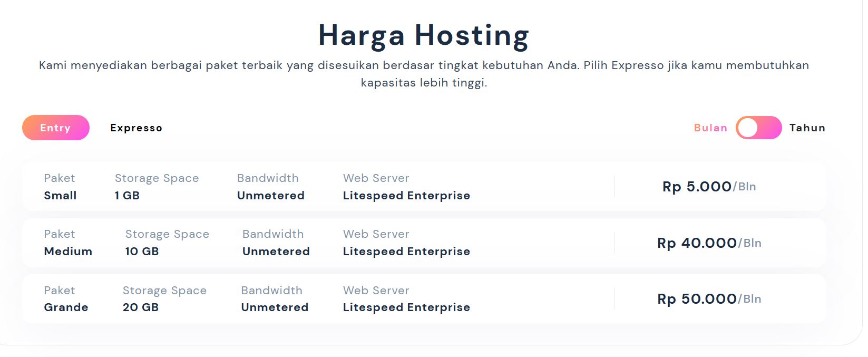The height and width of the screenshot is (357, 868).
Task: Toggle billing period to Tahun
Action: (758, 128)
